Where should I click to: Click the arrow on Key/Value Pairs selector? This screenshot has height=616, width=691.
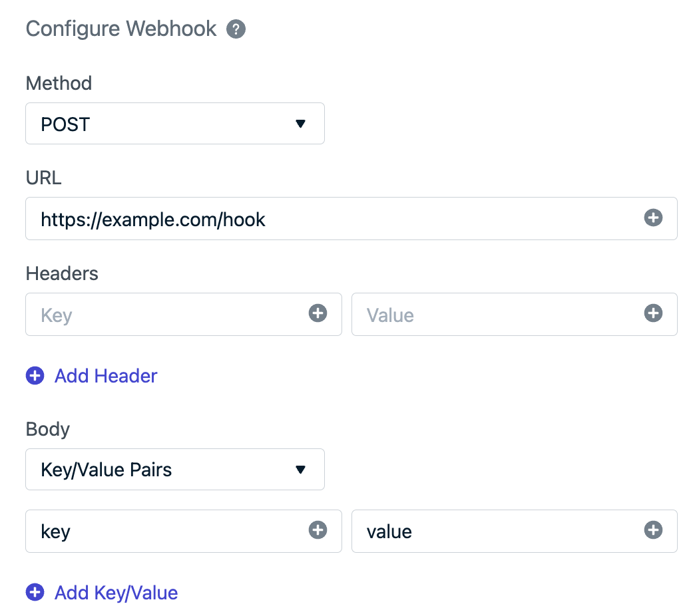coord(300,470)
